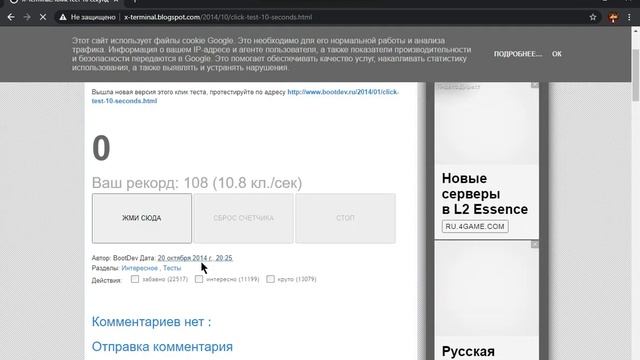Click the СБРОС СЧЕТЧИКА button
The height and width of the screenshot is (360, 640).
point(243,218)
